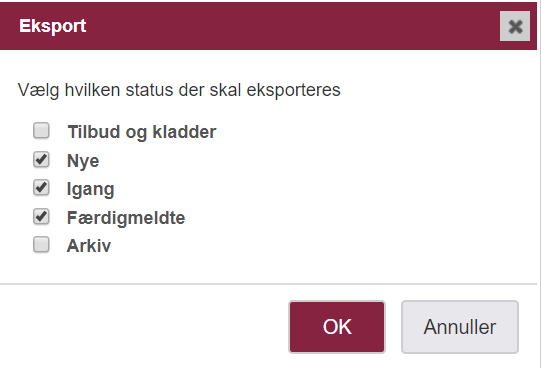Screen dimensions: 541x368
Task: Click the horizontal divider above the buttons
Action: click(268, 284)
